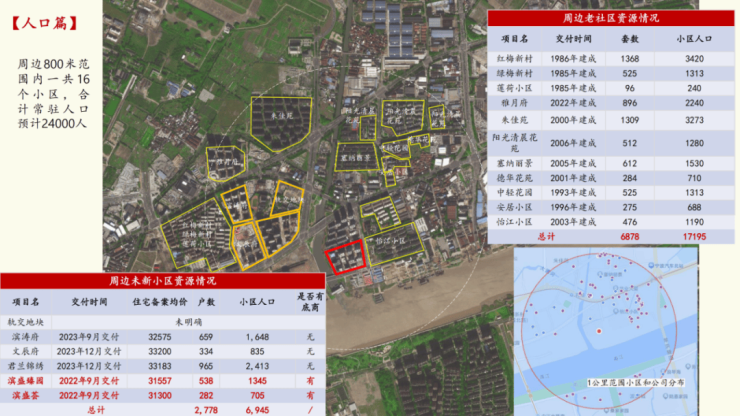Select the 2022年建成 delivery cell
The width and height of the screenshot is (740, 416).
pos(573,103)
